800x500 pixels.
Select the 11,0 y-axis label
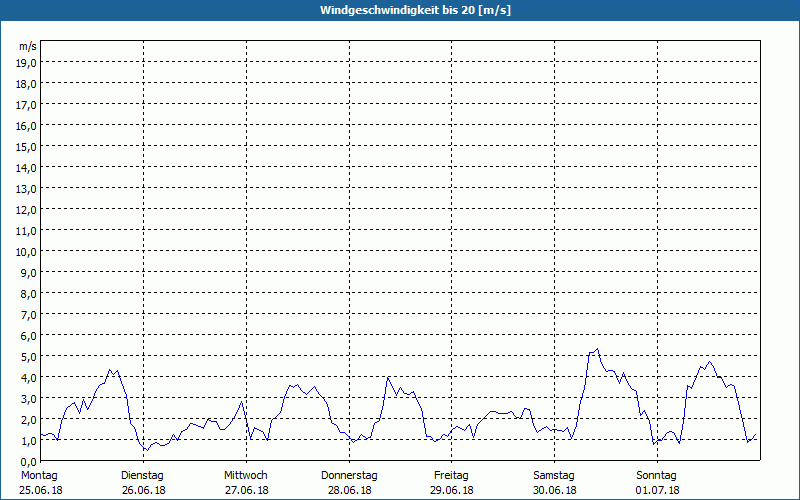26,231
